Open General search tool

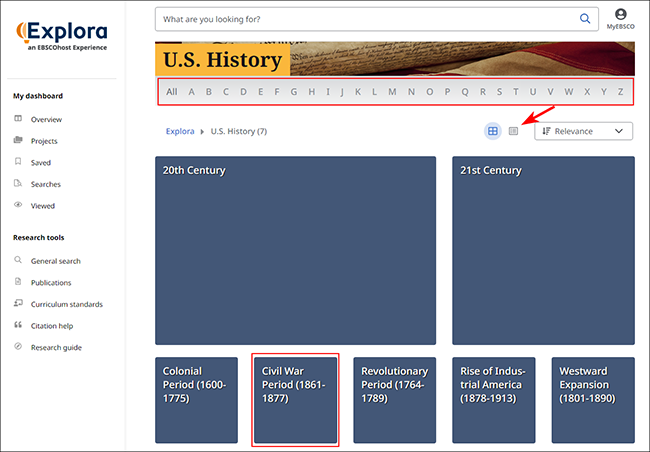pos(56,261)
